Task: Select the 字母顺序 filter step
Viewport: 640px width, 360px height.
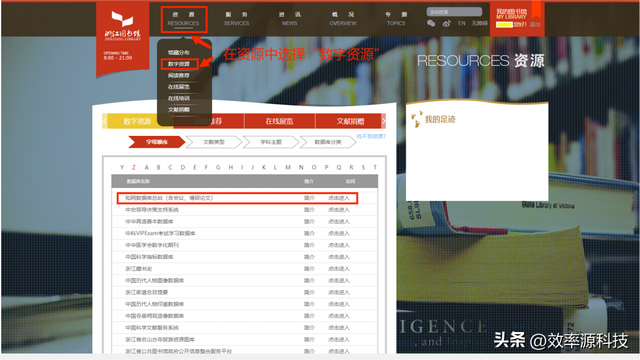Action: point(157,142)
